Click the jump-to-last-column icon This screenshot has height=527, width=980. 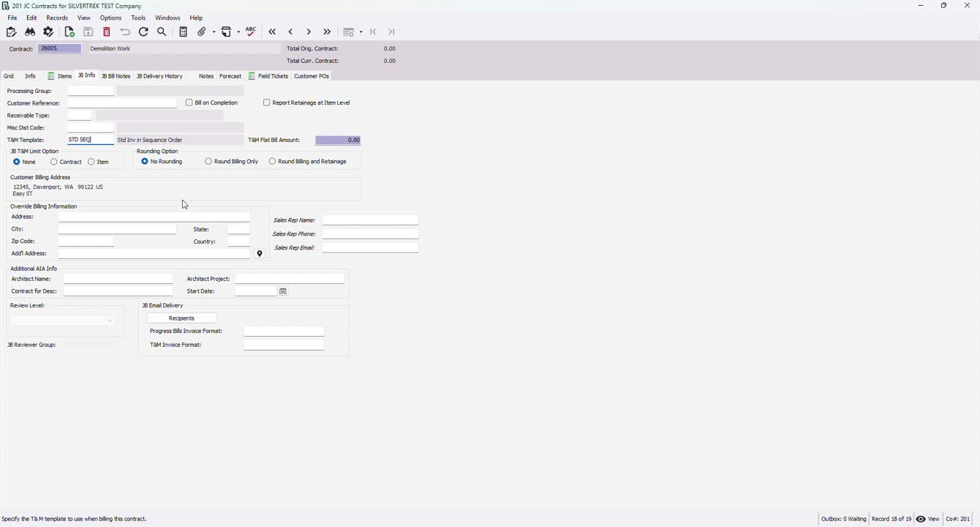coord(391,32)
